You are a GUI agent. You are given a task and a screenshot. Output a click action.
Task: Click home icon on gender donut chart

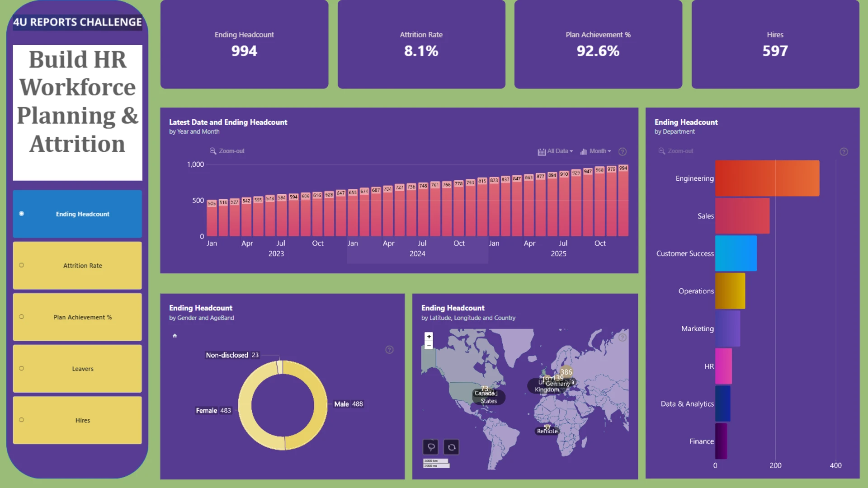coord(175,336)
